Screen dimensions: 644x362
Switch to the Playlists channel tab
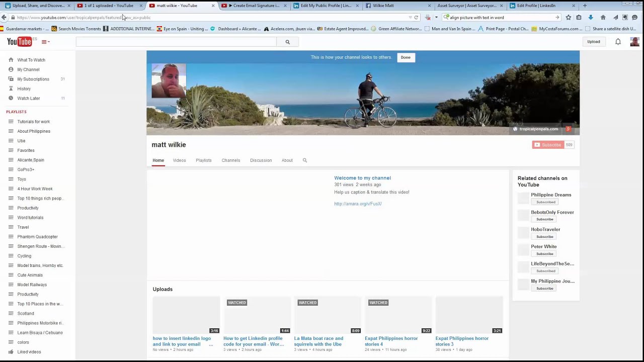click(204, 160)
